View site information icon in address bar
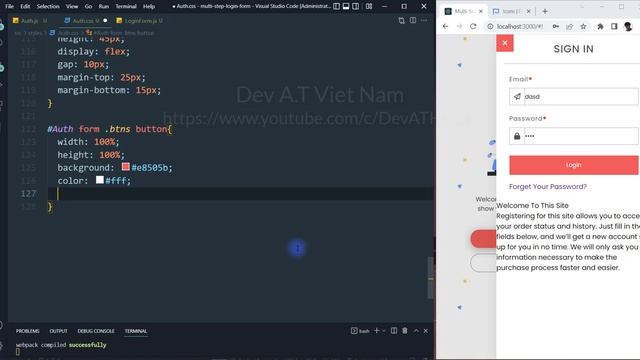Image resolution: width=640 pixels, height=360 pixels. click(490, 27)
